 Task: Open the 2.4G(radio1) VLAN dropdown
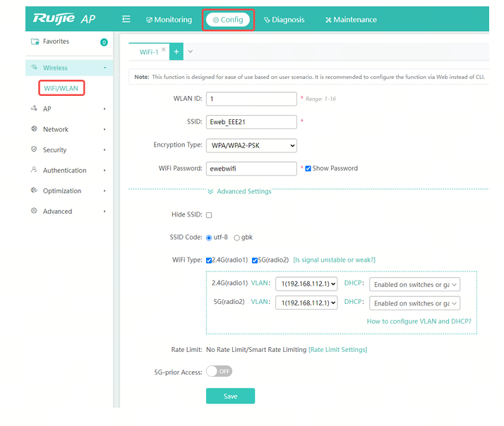pyautogui.click(x=306, y=284)
